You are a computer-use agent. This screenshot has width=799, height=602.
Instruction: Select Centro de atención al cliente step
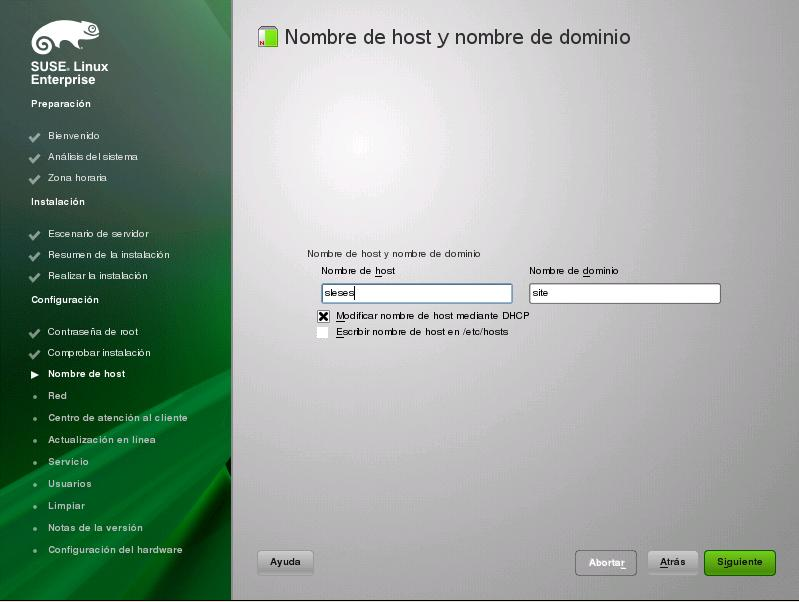[x=118, y=417]
